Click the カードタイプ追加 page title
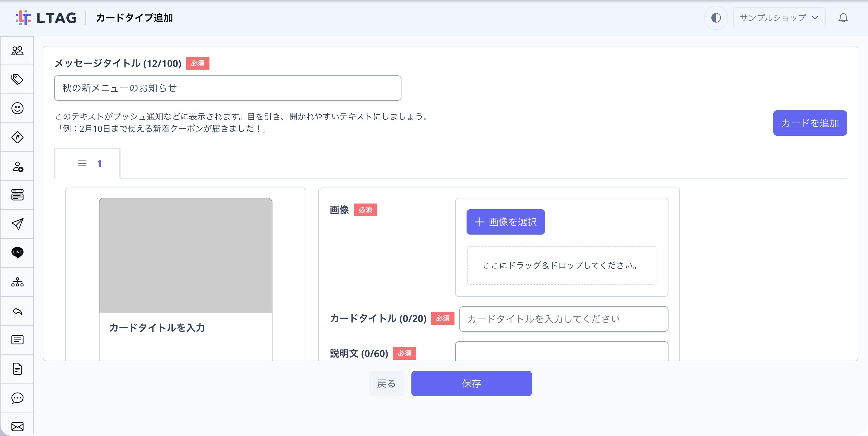 (x=134, y=18)
